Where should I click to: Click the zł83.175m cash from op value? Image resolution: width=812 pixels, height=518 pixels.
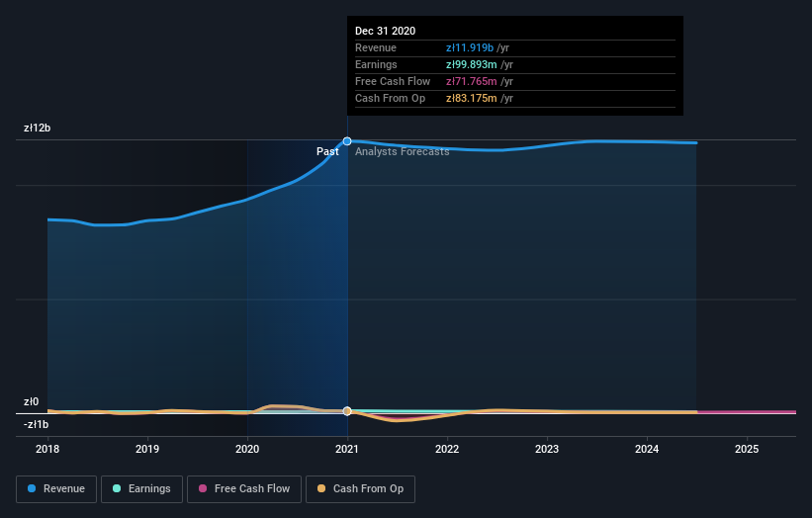click(x=471, y=98)
